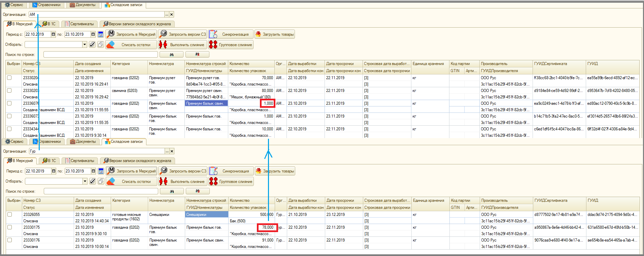Click the copy-windows icon beside Отобрать in Гур window
644x256 pixels.
101,181
